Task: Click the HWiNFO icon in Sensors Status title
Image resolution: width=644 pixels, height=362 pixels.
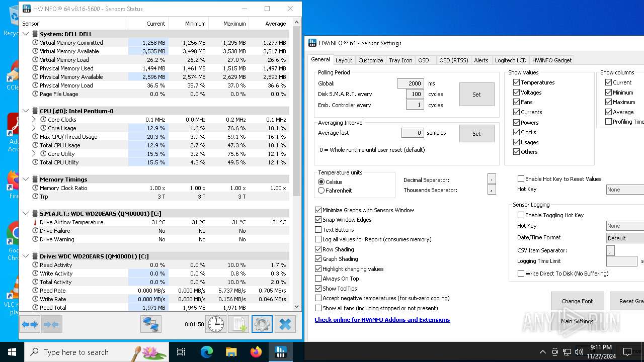Action: 26,9
